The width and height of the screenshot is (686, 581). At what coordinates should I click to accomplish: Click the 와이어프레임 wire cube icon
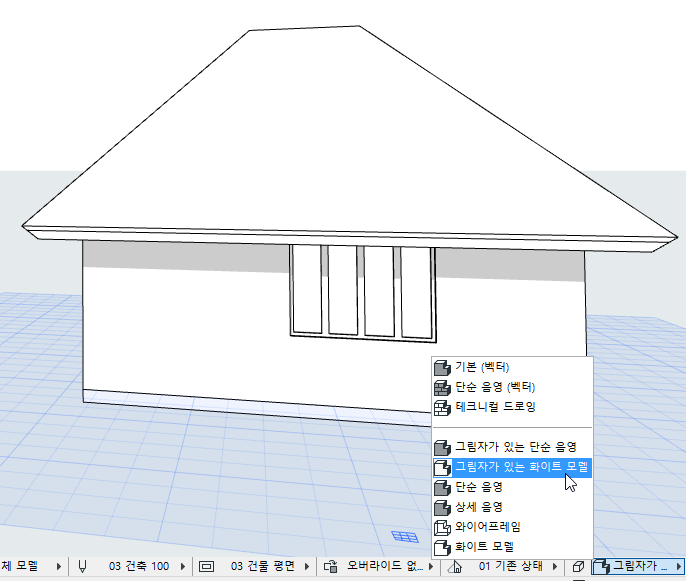(442, 528)
